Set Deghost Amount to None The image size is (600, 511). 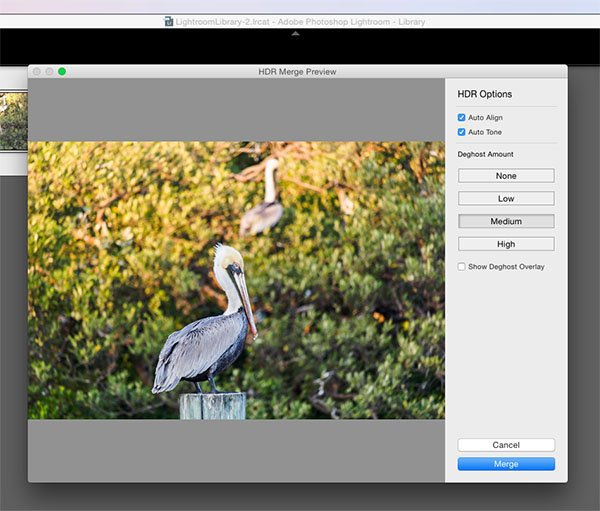(506, 176)
